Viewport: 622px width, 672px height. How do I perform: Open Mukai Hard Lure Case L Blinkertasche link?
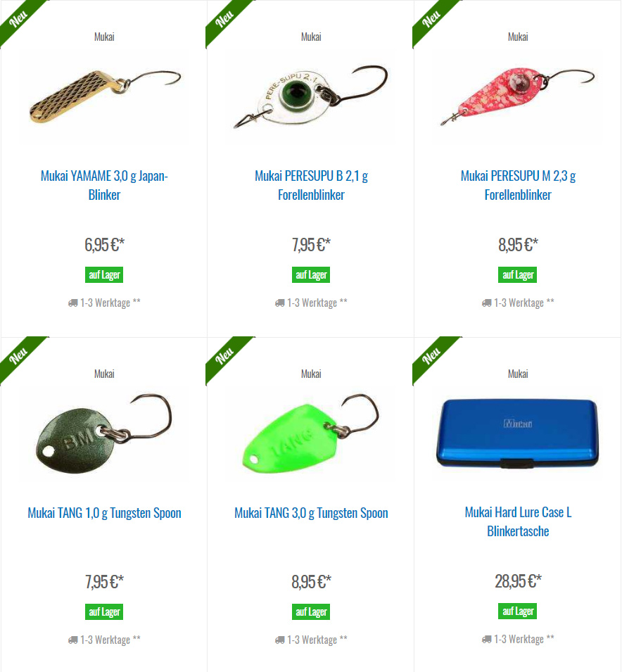tap(518, 521)
